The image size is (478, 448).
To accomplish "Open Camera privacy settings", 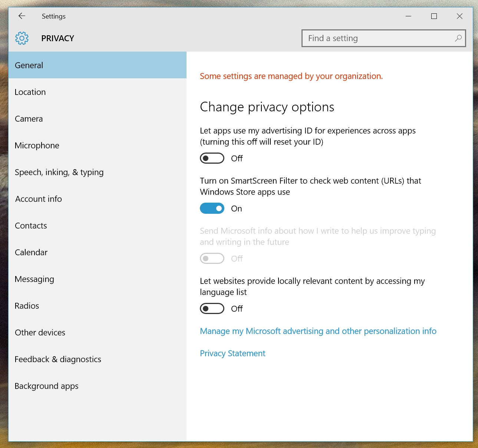I will (x=98, y=119).
